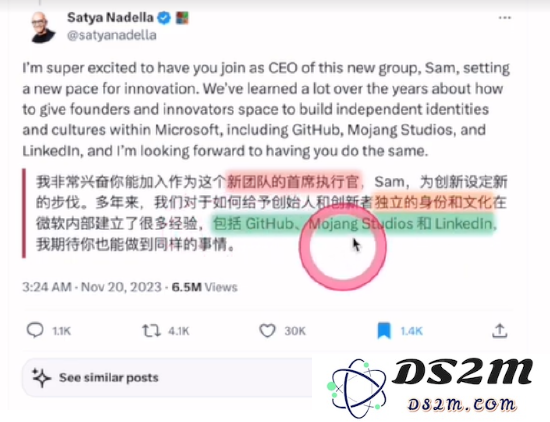
Task: Open the ds2m.com watermark text
Action: click(x=461, y=404)
